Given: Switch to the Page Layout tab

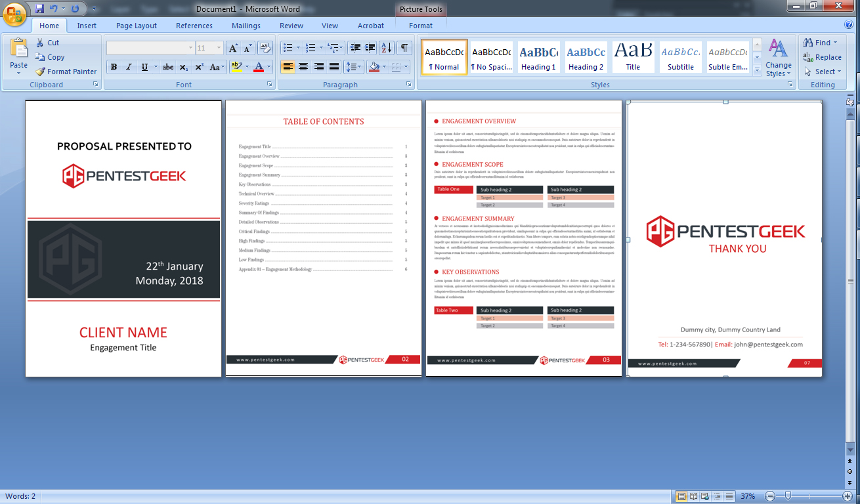Looking at the screenshot, I should click(137, 26).
